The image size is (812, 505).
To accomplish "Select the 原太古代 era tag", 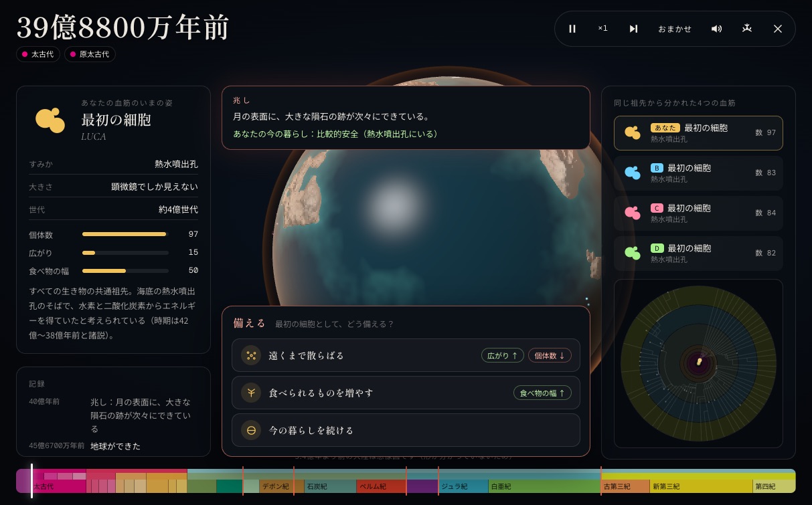I will (90, 54).
